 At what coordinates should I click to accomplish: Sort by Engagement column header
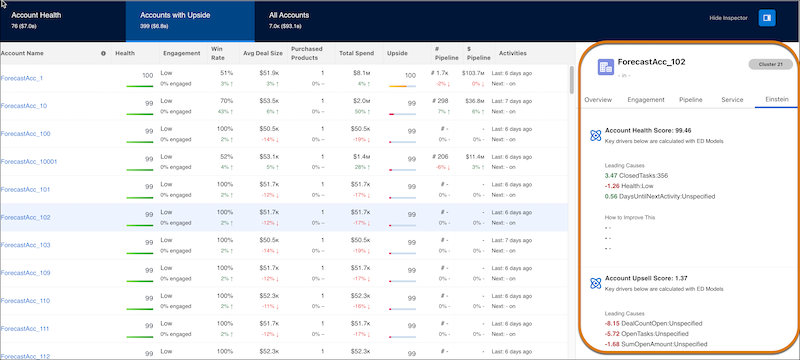[x=181, y=53]
